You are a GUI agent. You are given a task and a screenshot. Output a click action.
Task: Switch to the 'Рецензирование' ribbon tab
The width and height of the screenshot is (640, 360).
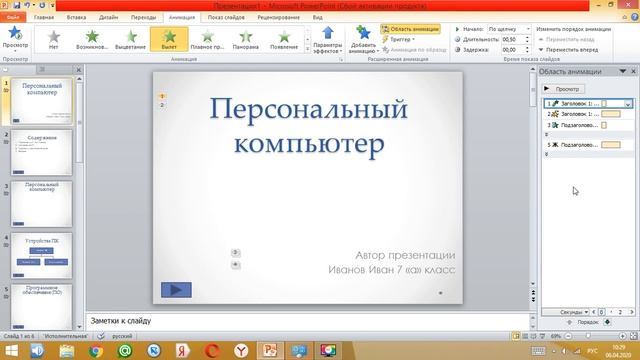pos(278,17)
